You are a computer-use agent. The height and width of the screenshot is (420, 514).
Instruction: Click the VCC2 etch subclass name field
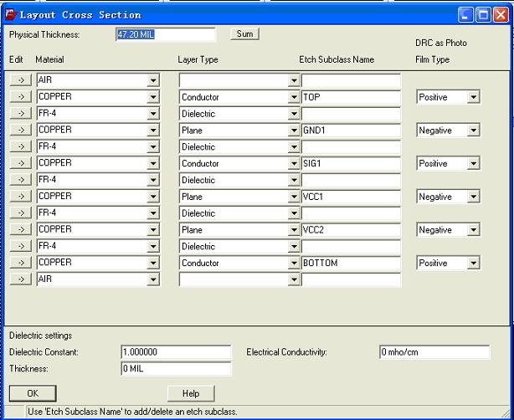pyautogui.click(x=351, y=229)
